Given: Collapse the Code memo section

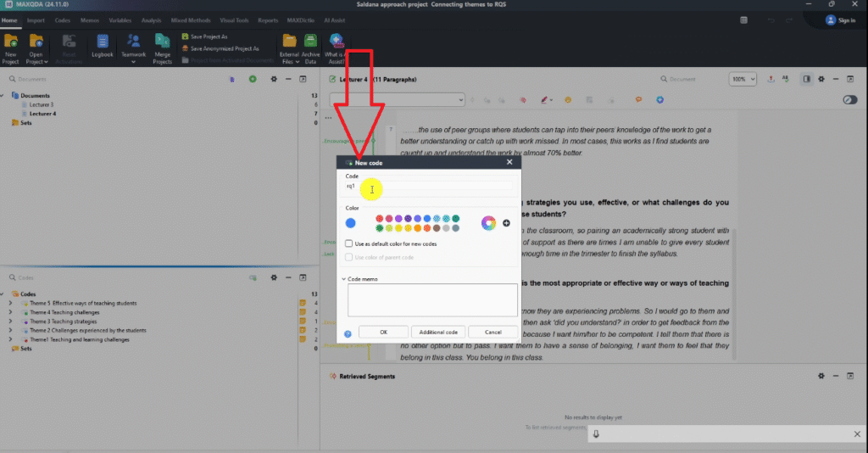Looking at the screenshot, I should click(x=344, y=278).
